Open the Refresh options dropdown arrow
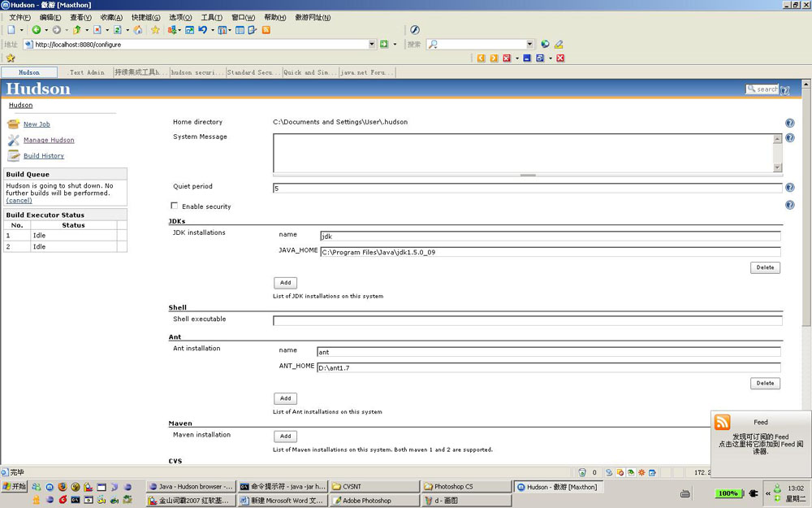812x508 pixels. click(127, 30)
